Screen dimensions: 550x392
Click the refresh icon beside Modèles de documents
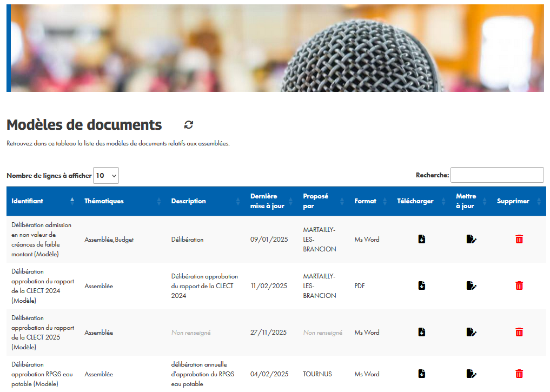point(189,125)
